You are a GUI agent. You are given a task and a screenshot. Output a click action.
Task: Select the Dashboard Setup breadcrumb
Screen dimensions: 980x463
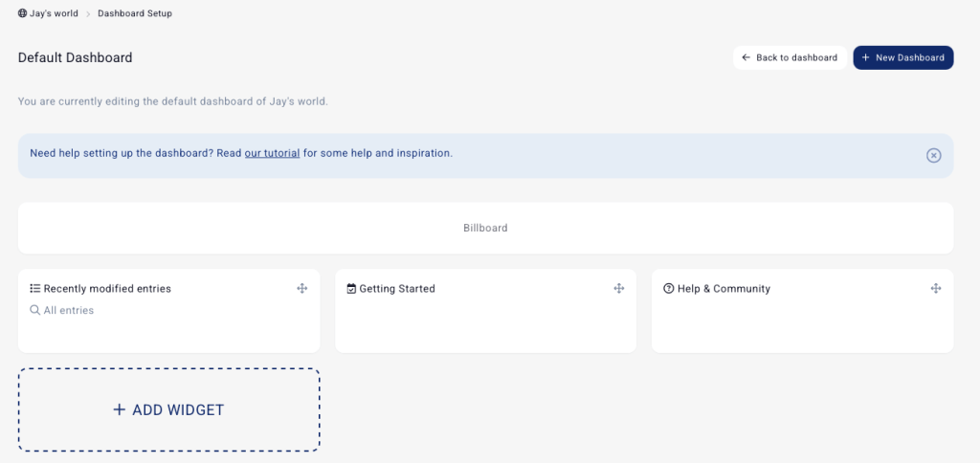pos(135,14)
